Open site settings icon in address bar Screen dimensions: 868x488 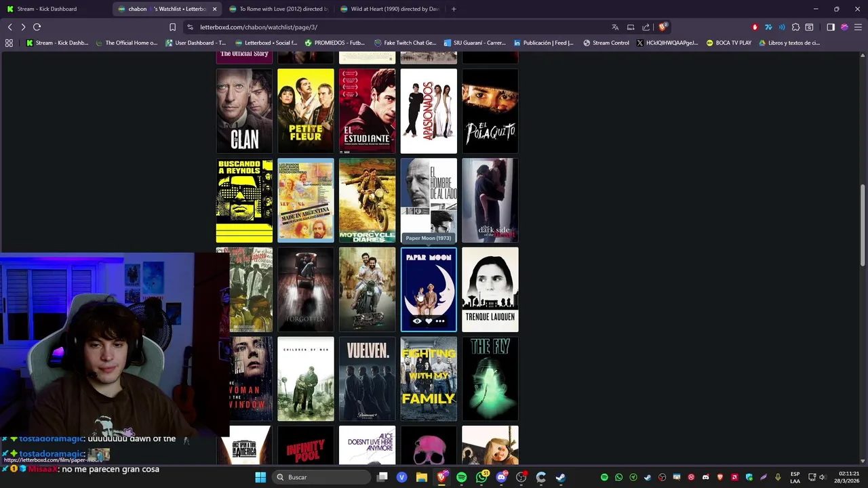click(191, 27)
